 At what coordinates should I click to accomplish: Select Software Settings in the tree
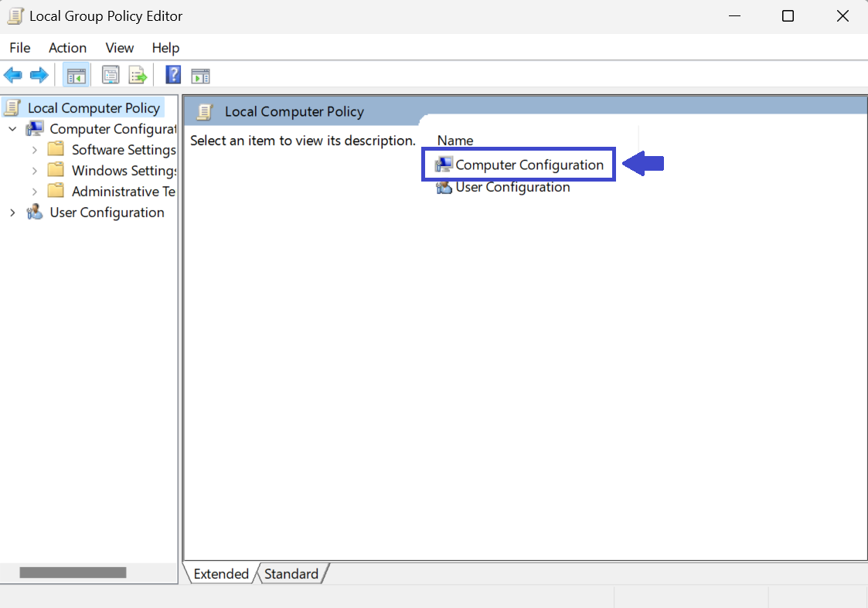(124, 150)
